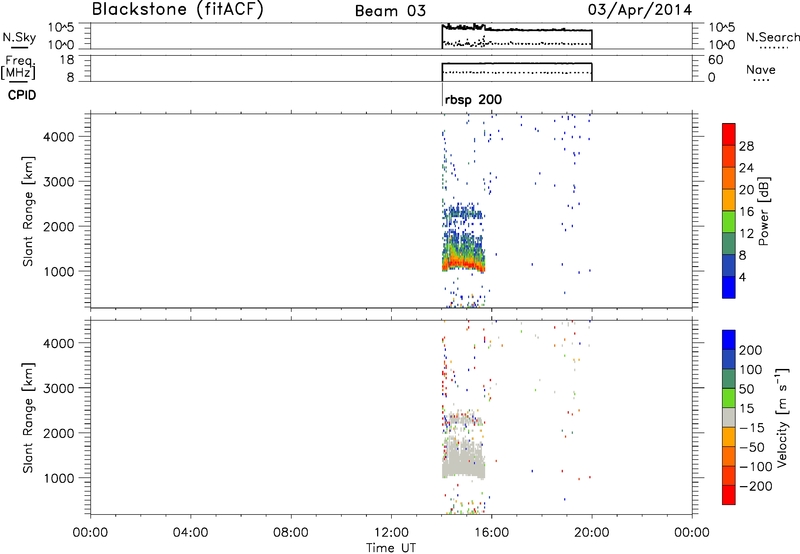
Task: Select the blue top segment of the Velocity color bar
Action: pos(729,340)
